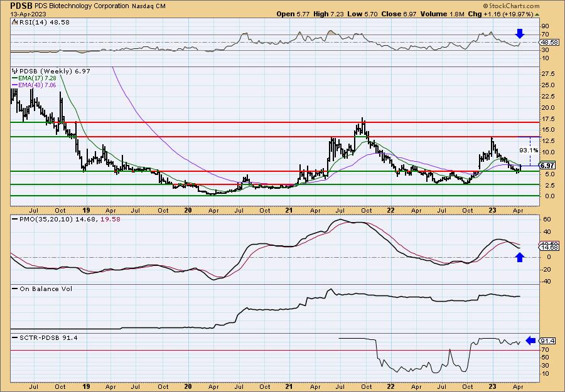This screenshot has height=392, width=565.
Task: Click the On Balance Vol legend label
Action: 46,289
